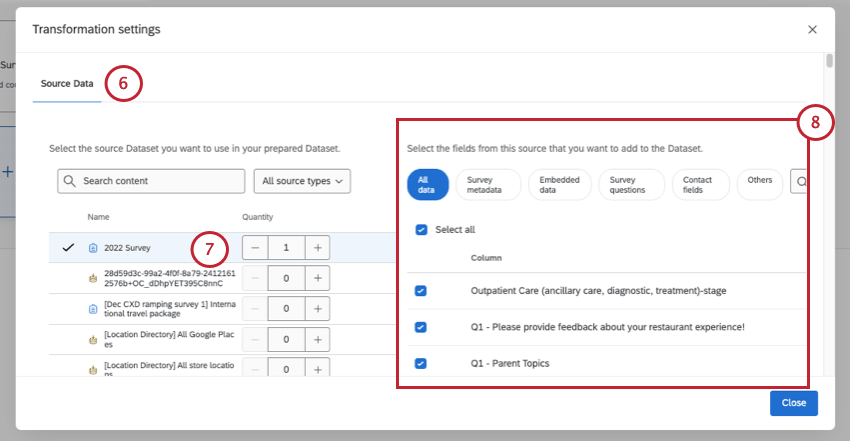Click the All Google Places directory icon

tap(93, 340)
